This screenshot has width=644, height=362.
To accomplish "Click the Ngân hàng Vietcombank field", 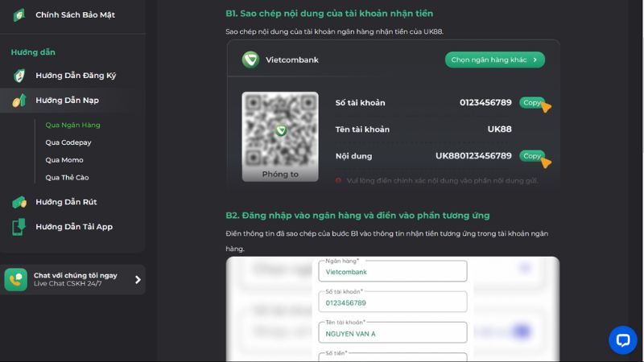I will tap(392, 271).
